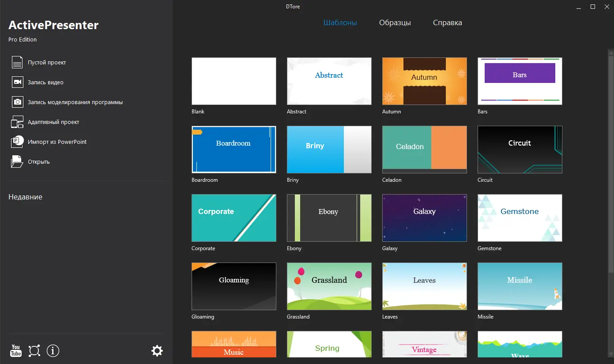Image resolution: width=614 pixels, height=364 pixels.
Task: Select the Briny template thumbnail
Action: 329,150
